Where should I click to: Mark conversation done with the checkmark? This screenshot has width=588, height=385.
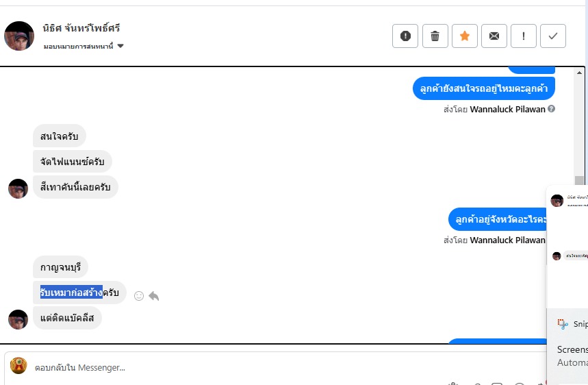(x=553, y=36)
